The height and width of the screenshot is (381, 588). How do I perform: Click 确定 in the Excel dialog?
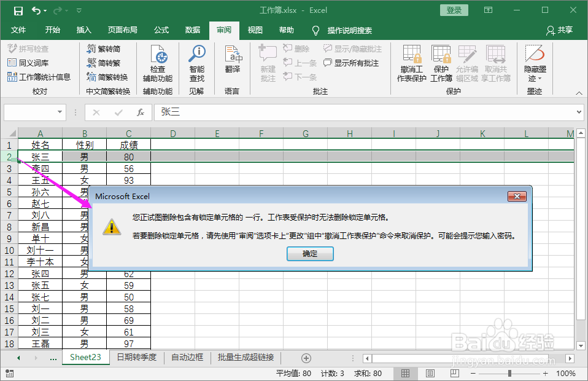[x=310, y=254]
